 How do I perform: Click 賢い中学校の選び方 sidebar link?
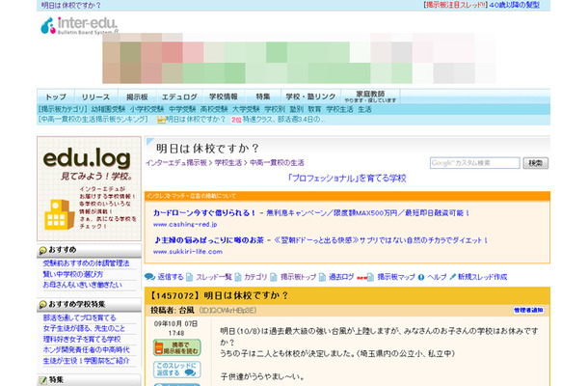point(72,274)
